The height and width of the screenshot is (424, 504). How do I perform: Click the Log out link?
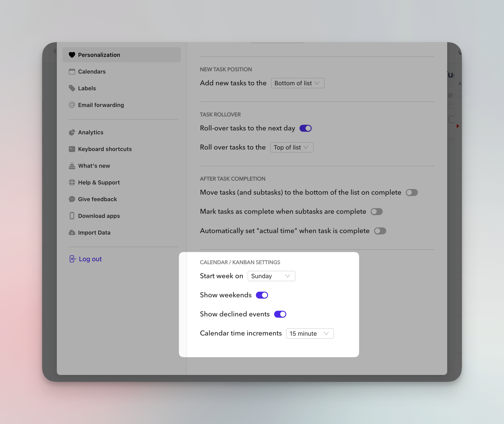[x=90, y=259]
